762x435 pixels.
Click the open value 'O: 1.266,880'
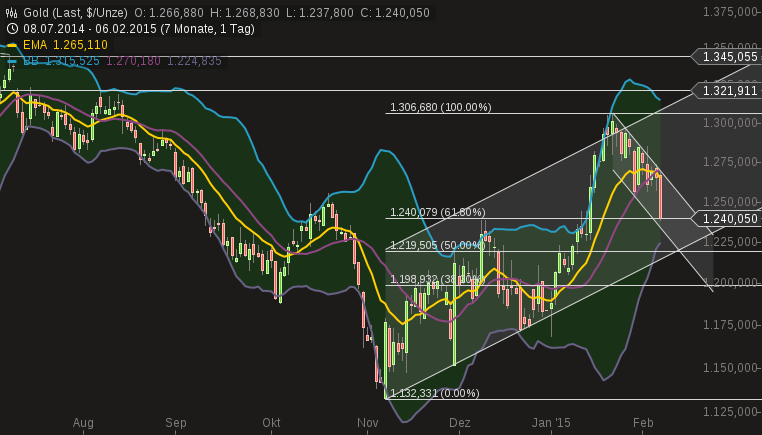[x=170, y=13]
